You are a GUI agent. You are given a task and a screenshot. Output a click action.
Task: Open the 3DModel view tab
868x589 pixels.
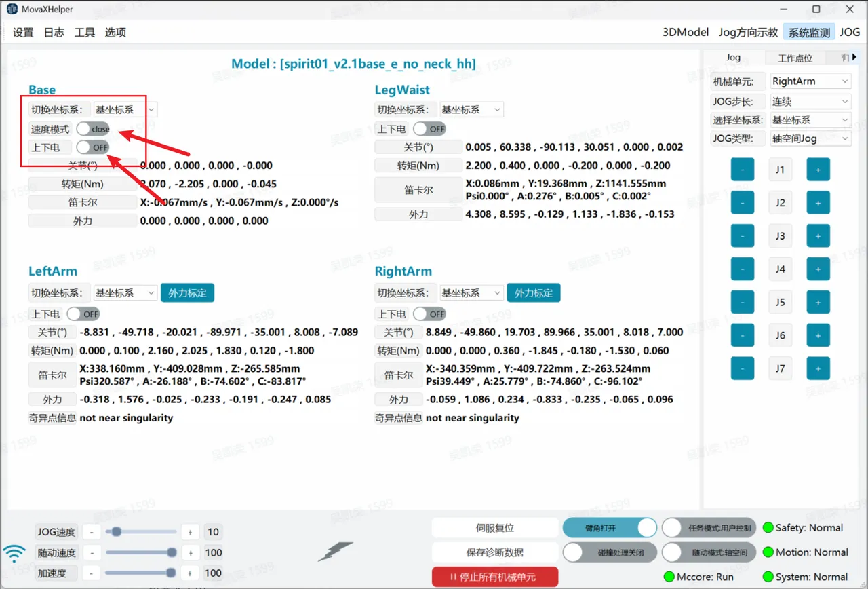tap(685, 32)
